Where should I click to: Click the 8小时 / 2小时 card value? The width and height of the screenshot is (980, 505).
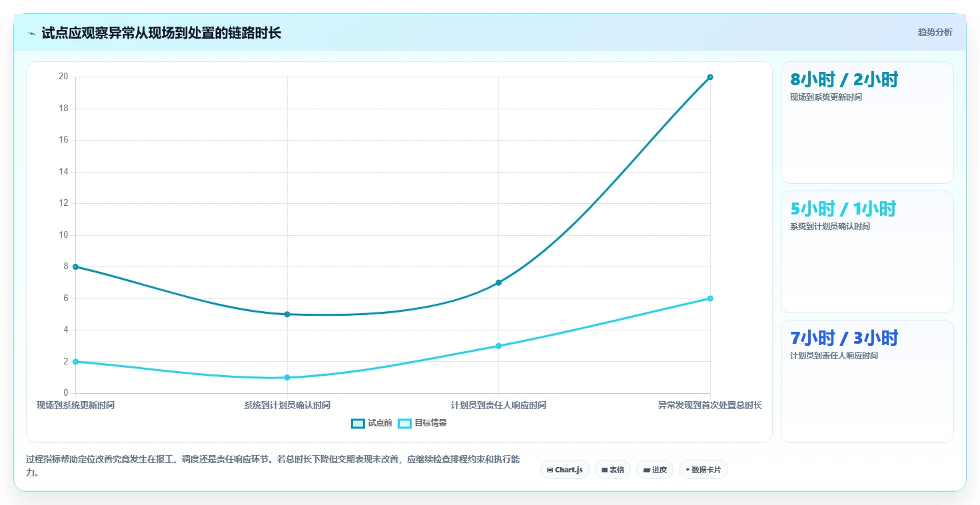pos(844,79)
